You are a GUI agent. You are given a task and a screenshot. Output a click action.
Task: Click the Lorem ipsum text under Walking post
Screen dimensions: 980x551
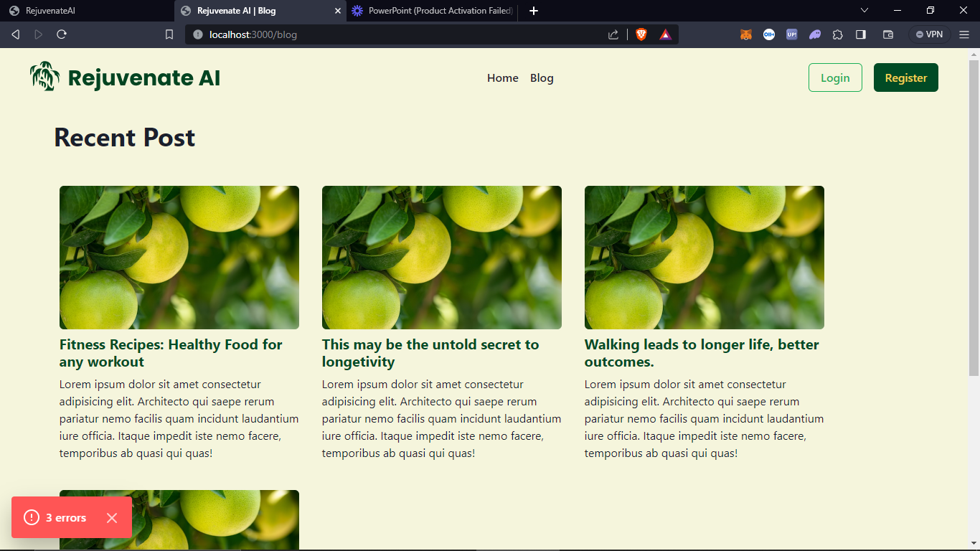pos(705,419)
